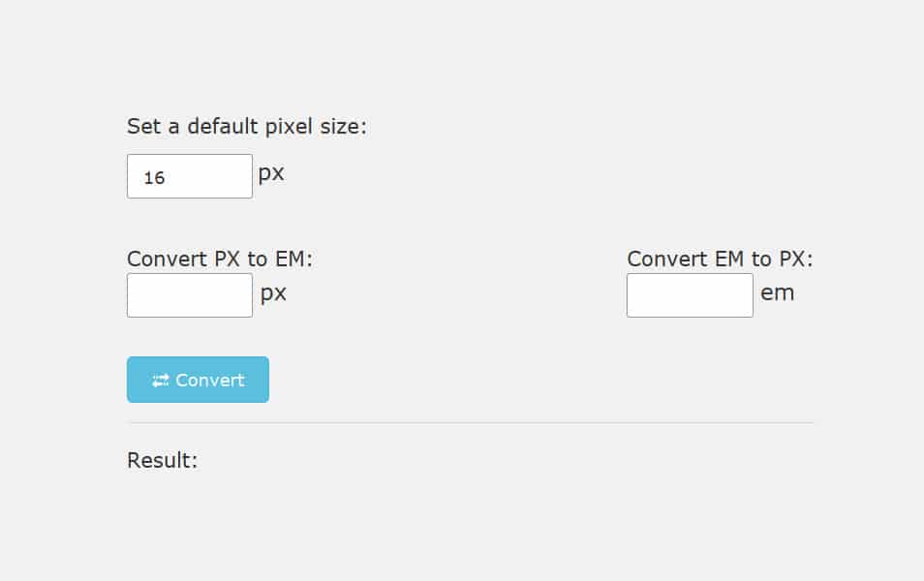The image size is (924, 581).
Task: Focus the empty em conversion box
Action: coord(689,294)
